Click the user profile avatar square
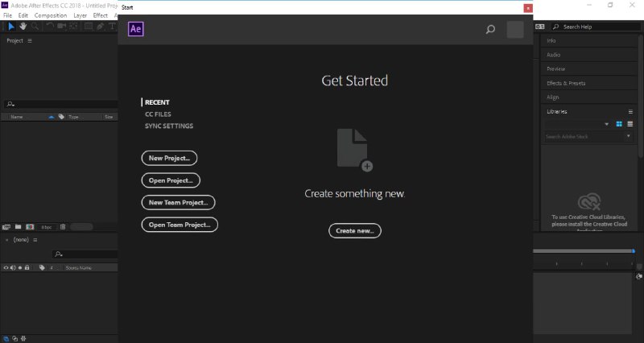The image size is (644, 343). [x=515, y=30]
